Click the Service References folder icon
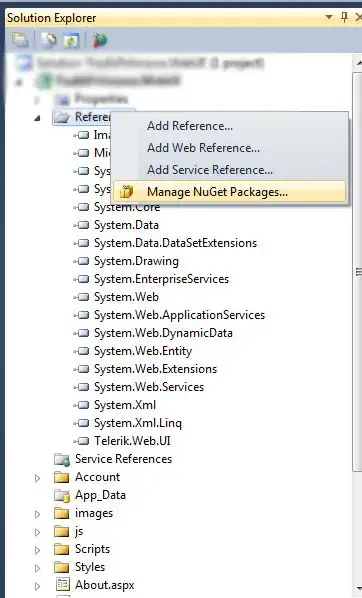 click(61, 459)
